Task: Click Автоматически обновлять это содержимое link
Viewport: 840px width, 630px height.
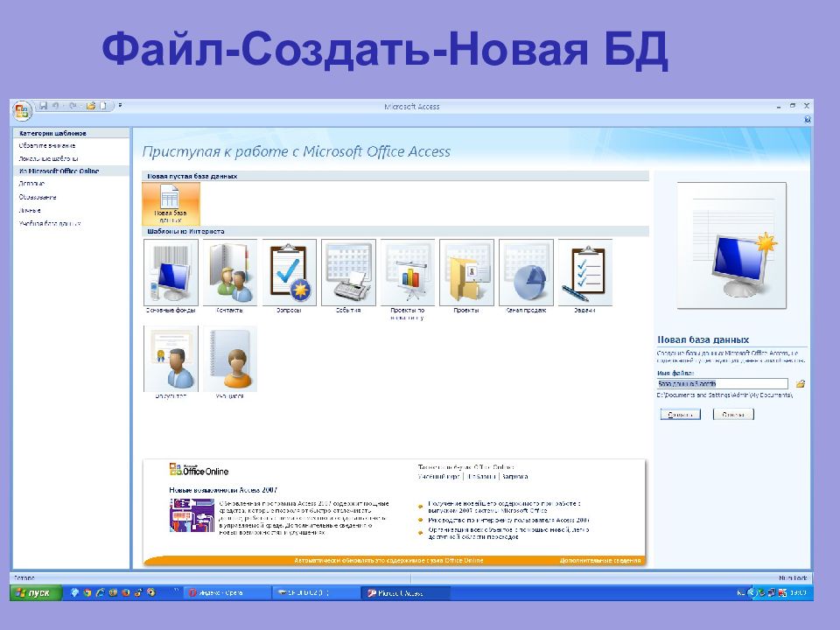Action: (388, 560)
